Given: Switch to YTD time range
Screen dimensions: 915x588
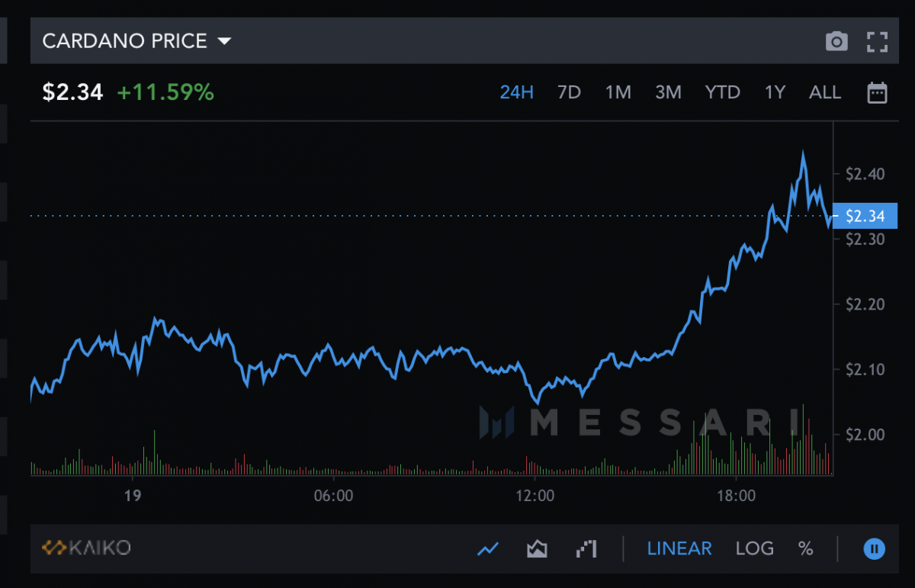Looking at the screenshot, I should pos(722,93).
